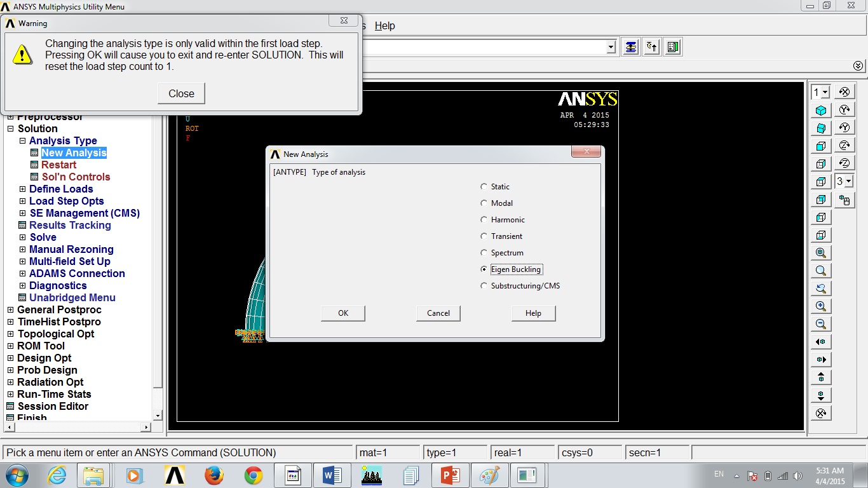Expand the Define Loads tree node
Viewport: 868px width, 488px height.
22,189
